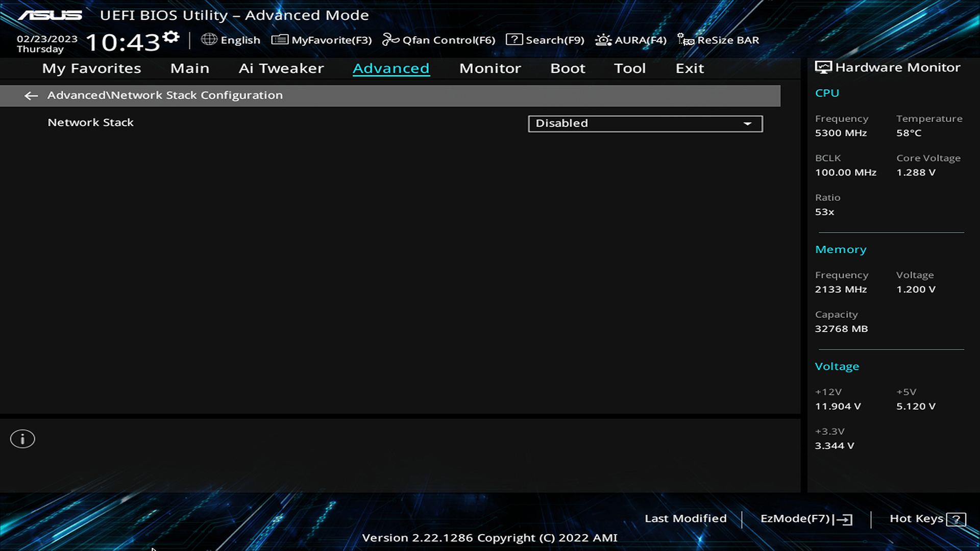Expand the Network Stack dropdown arrow
The image size is (980, 551).
(747, 123)
